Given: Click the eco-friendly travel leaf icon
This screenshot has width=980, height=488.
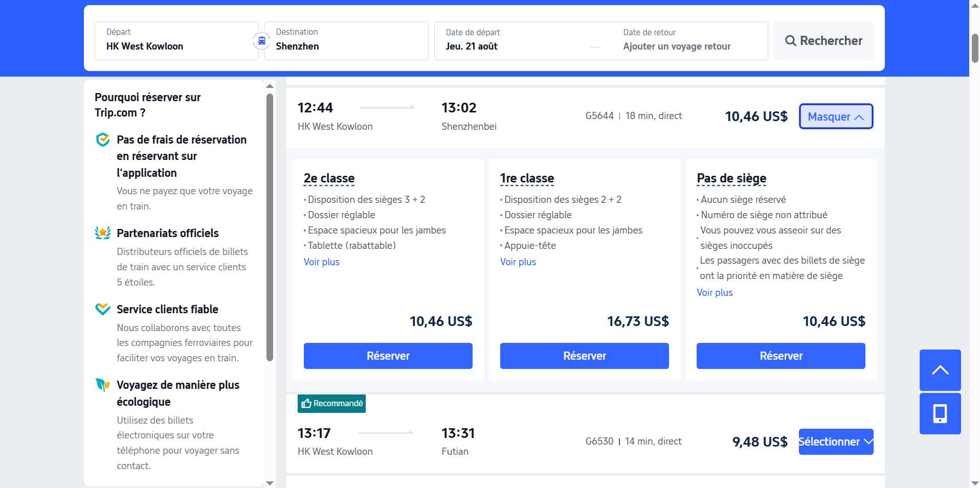Looking at the screenshot, I should point(103,385).
